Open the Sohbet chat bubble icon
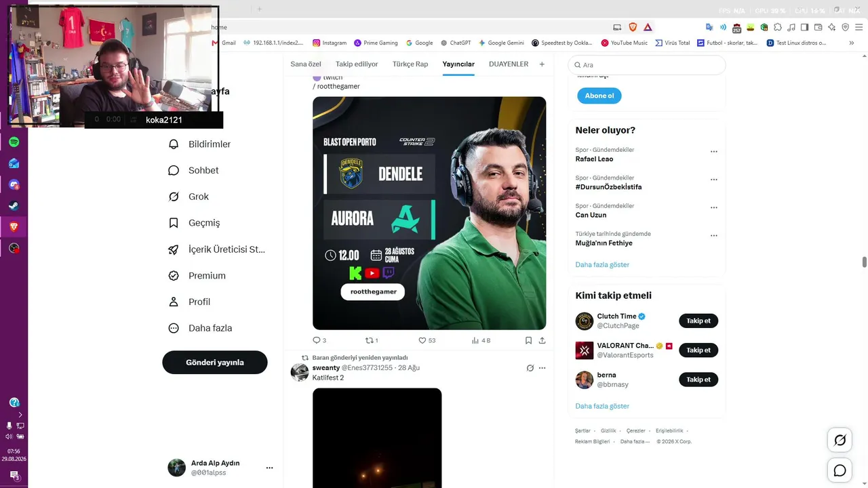The height and width of the screenshot is (488, 868). (x=174, y=171)
